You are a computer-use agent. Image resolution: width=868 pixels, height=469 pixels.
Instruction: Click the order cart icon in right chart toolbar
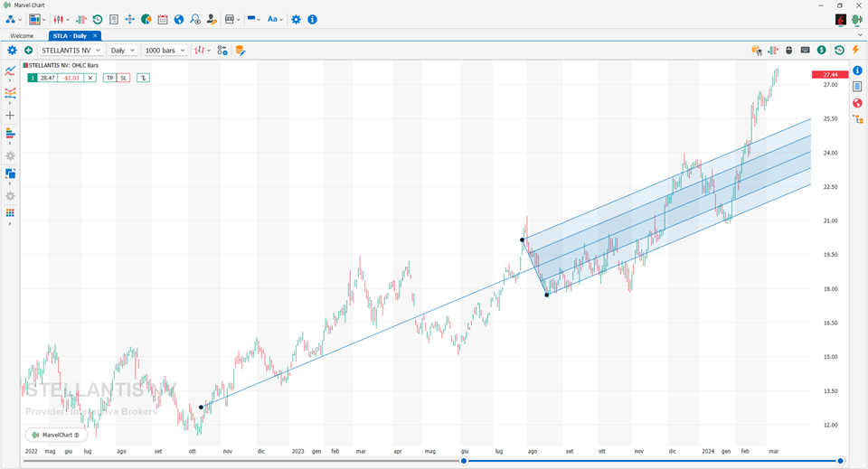pyautogui.click(x=757, y=51)
